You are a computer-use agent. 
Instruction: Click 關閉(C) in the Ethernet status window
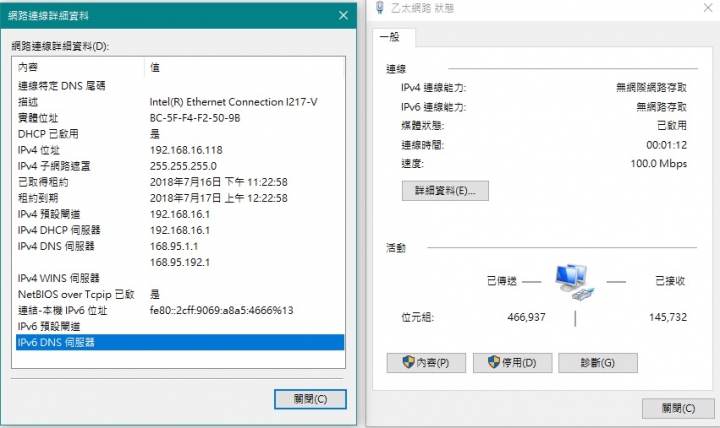pyautogui.click(x=678, y=408)
